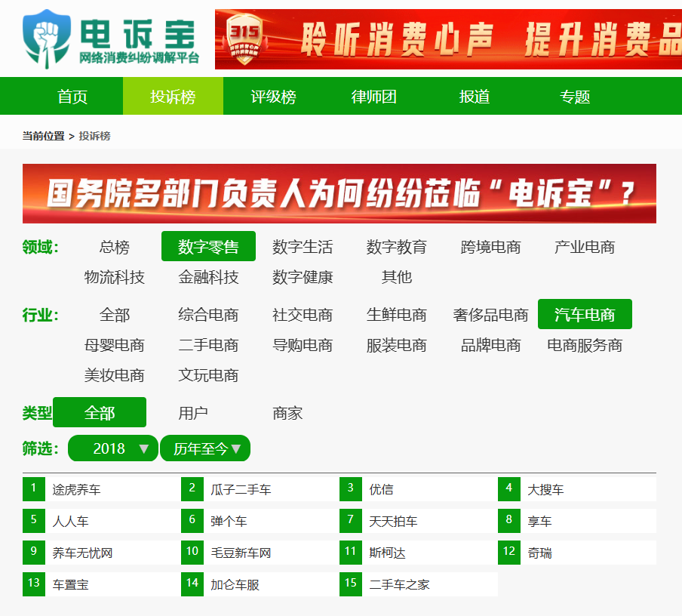
Task: Click rank badge 8 beside 享车
Action: point(509,520)
